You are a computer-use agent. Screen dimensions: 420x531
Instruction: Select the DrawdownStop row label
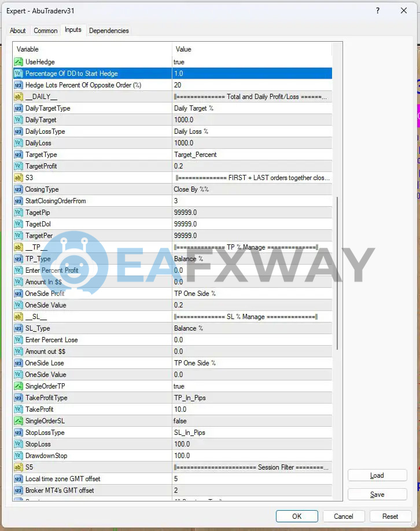(x=46, y=456)
